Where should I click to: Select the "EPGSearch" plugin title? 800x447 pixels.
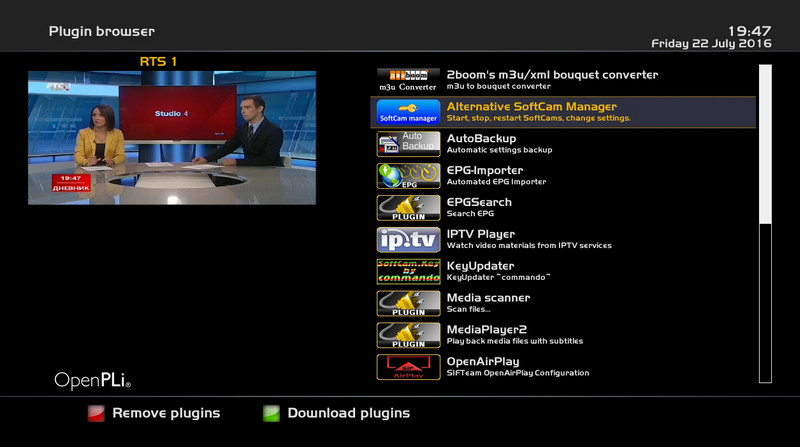pos(479,202)
